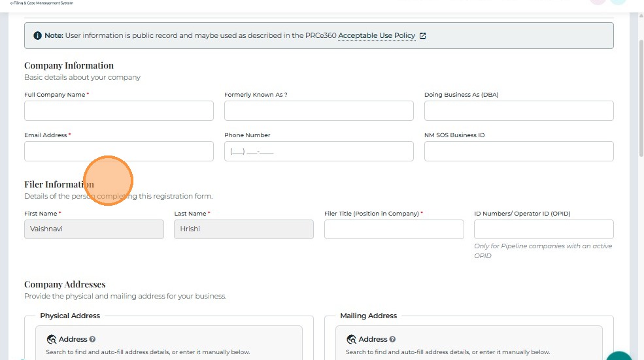Focus the Filer Title (Position in Company) field
644x360 pixels.
point(394,229)
